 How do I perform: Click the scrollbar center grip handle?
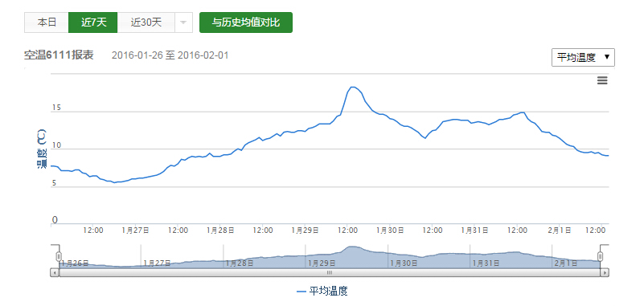click(330, 272)
